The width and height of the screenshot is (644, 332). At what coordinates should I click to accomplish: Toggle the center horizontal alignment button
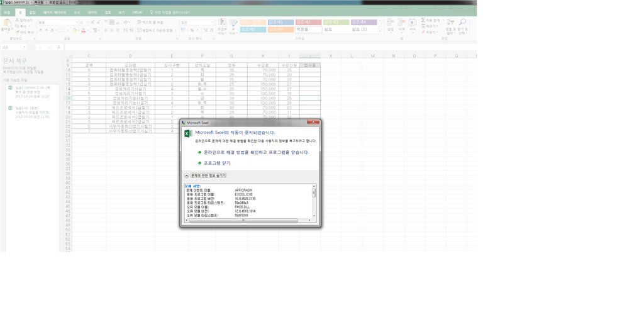click(x=111, y=30)
